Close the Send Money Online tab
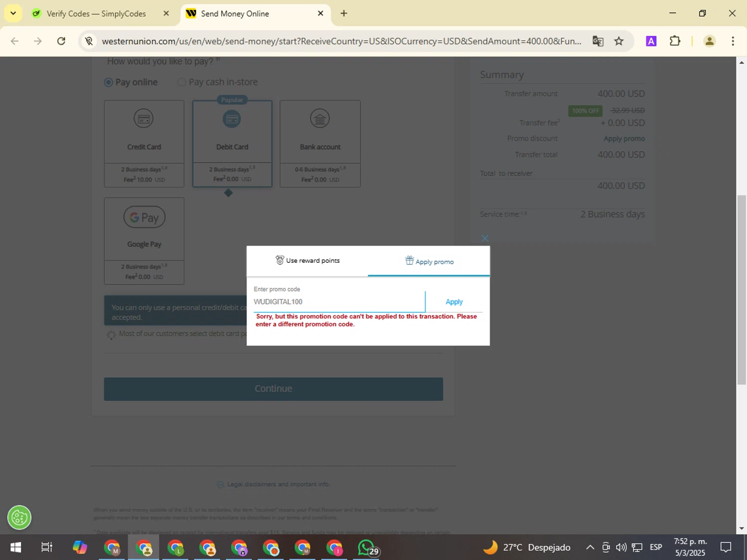 321,13
